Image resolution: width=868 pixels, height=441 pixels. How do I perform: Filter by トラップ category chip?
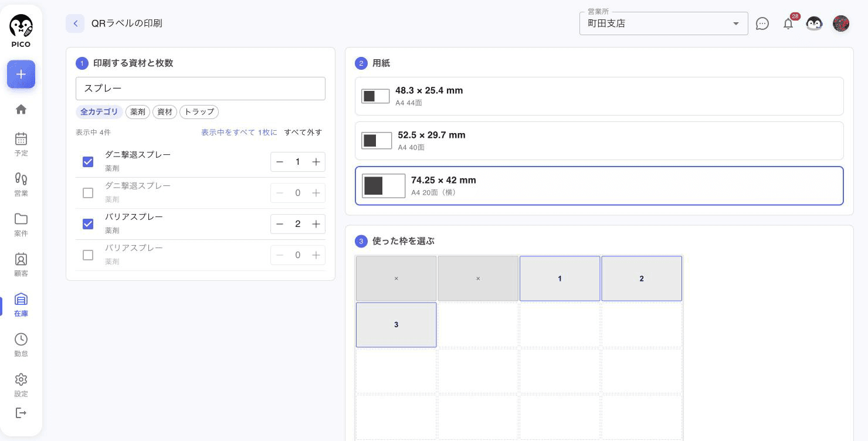[x=199, y=112]
